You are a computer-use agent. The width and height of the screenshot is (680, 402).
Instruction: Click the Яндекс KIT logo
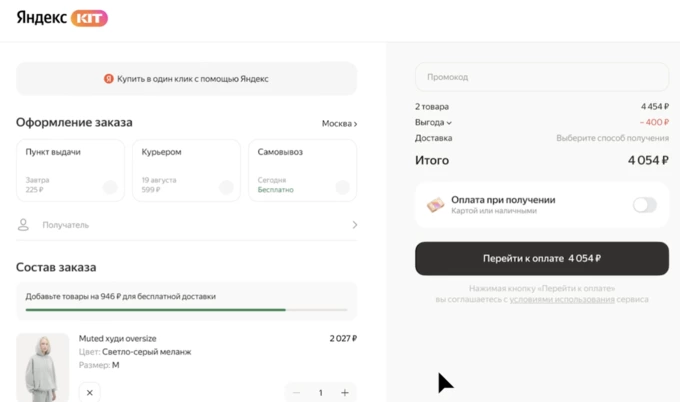pyautogui.click(x=62, y=18)
